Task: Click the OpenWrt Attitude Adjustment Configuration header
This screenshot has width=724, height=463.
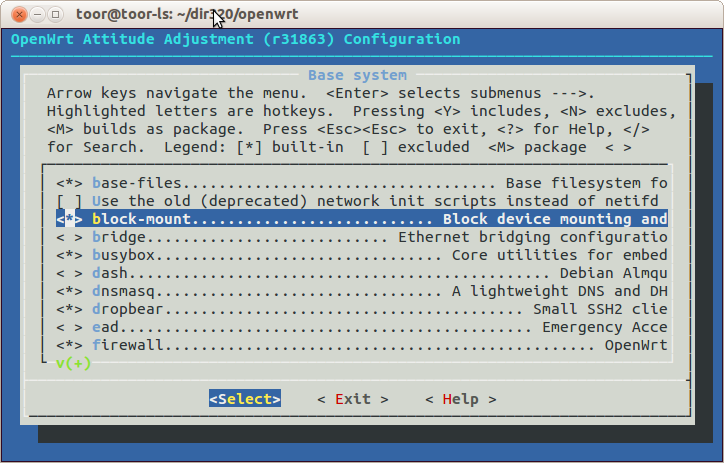Action: point(235,39)
